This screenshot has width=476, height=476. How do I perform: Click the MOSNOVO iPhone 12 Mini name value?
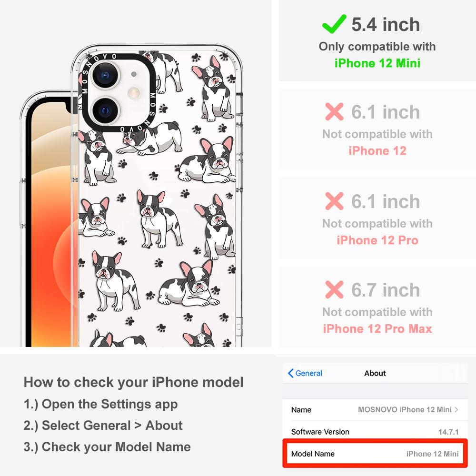[x=405, y=409]
